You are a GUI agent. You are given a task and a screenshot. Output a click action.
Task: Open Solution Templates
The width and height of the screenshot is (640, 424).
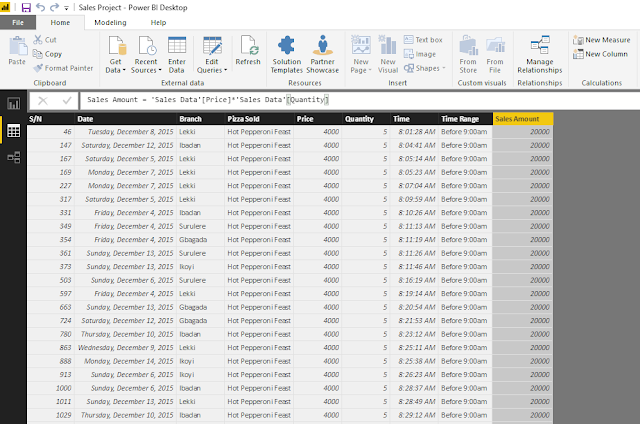tap(287, 55)
